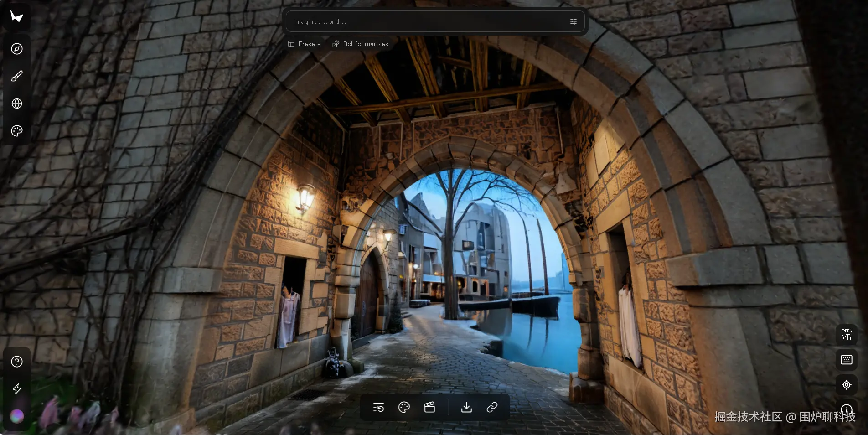This screenshot has height=435, width=868.
Task: Click the recenter crosshair target icon
Action: 847,385
